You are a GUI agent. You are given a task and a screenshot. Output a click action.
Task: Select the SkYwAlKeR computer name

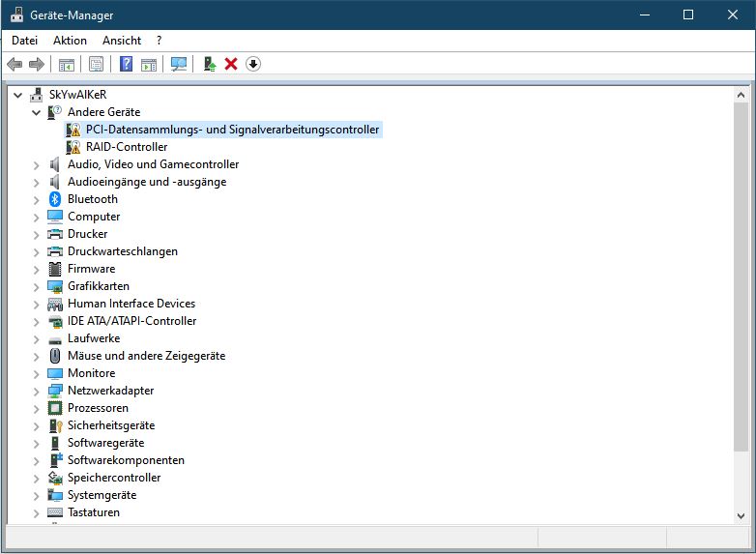coord(77,95)
